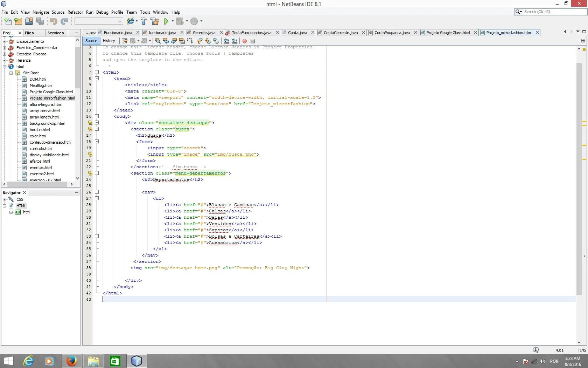Viewport: 588px width, 368px height.
Task: Click the Open Project icon
Action: pos(29,21)
